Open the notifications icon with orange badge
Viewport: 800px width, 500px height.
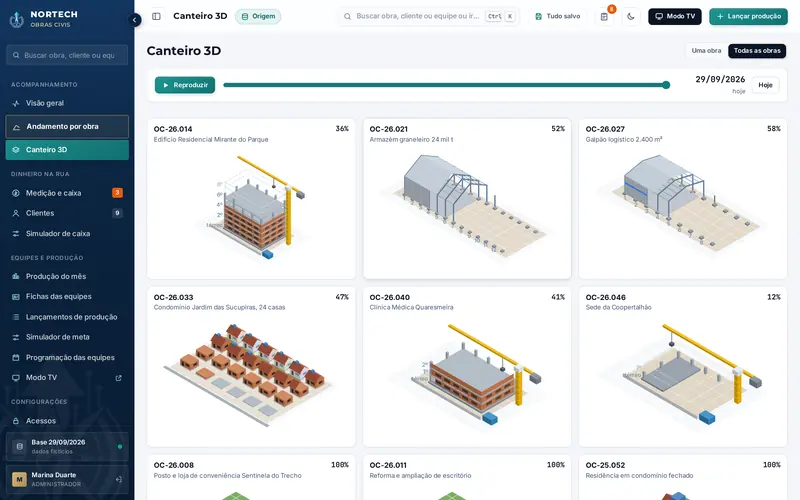(605, 16)
